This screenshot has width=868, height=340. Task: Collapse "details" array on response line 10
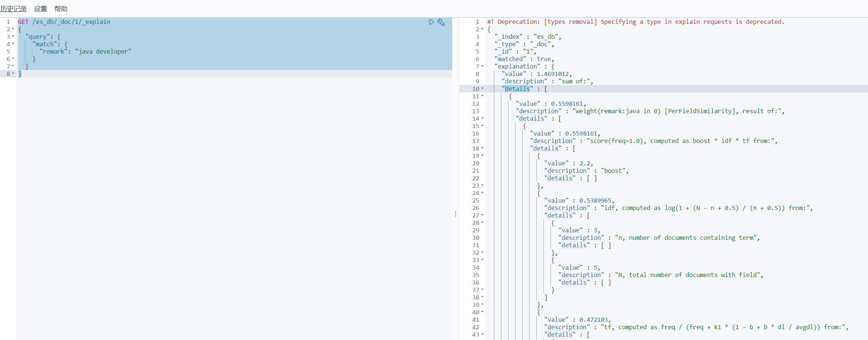482,89
